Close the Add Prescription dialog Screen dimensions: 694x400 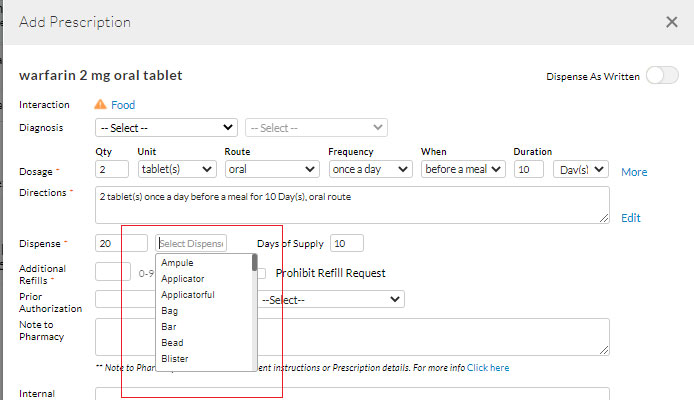[x=671, y=22]
